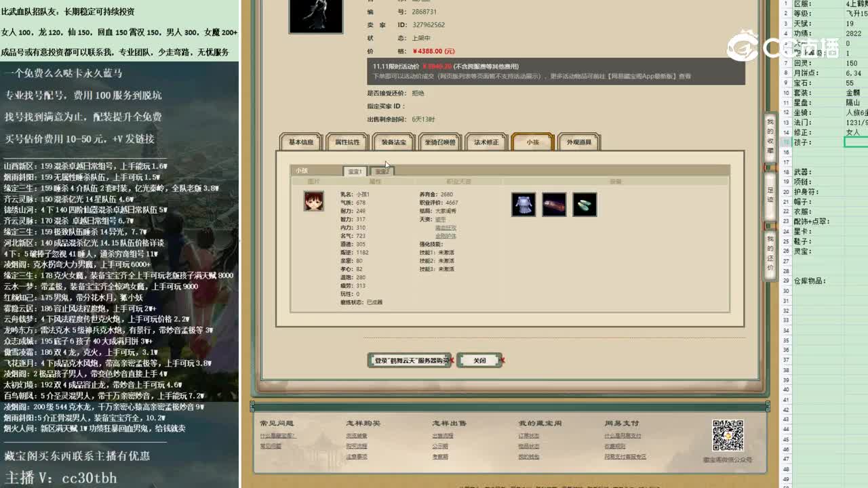Select the blue robe equipment icon

524,205
